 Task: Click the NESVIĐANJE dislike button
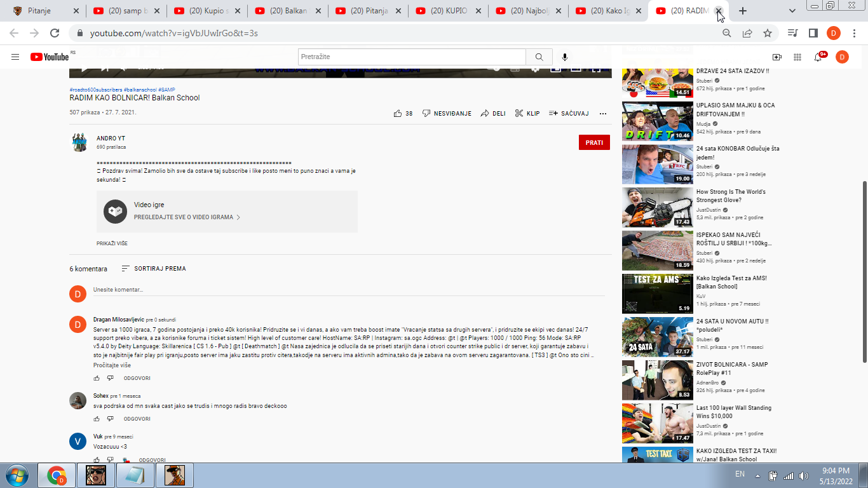447,114
